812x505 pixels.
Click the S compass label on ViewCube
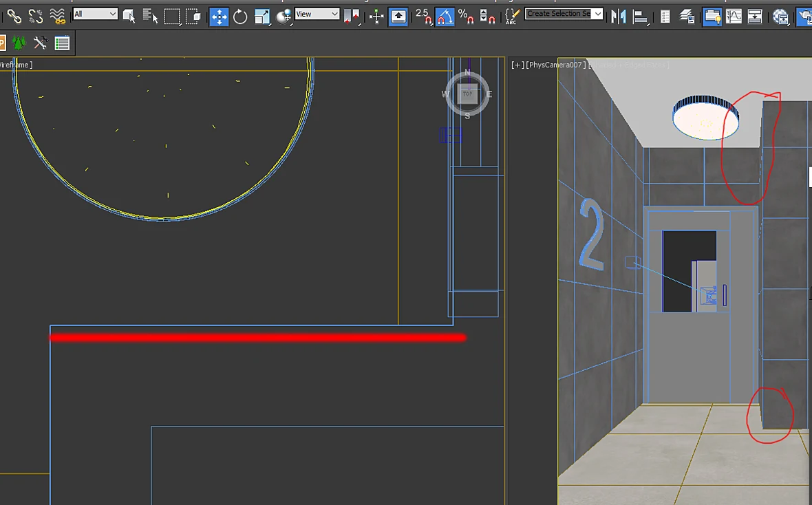pos(467,116)
